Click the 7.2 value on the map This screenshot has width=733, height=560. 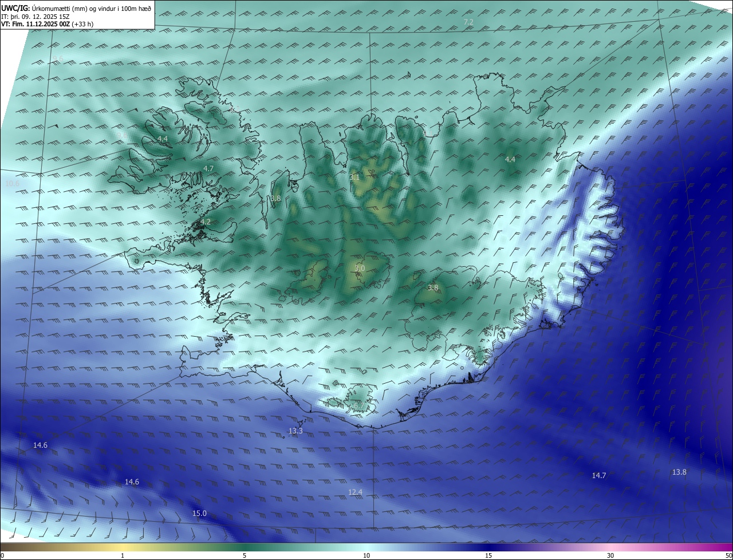pos(468,22)
